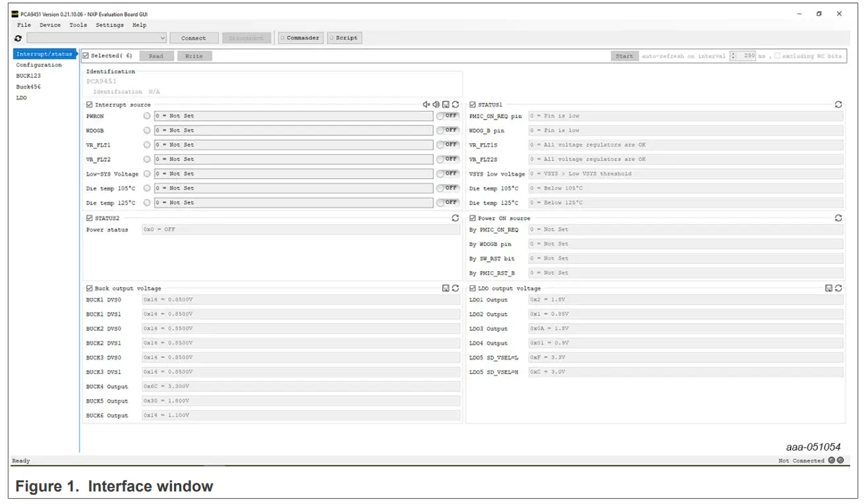Open the Help menu
This screenshot has height=504, width=868.
pyautogui.click(x=139, y=25)
